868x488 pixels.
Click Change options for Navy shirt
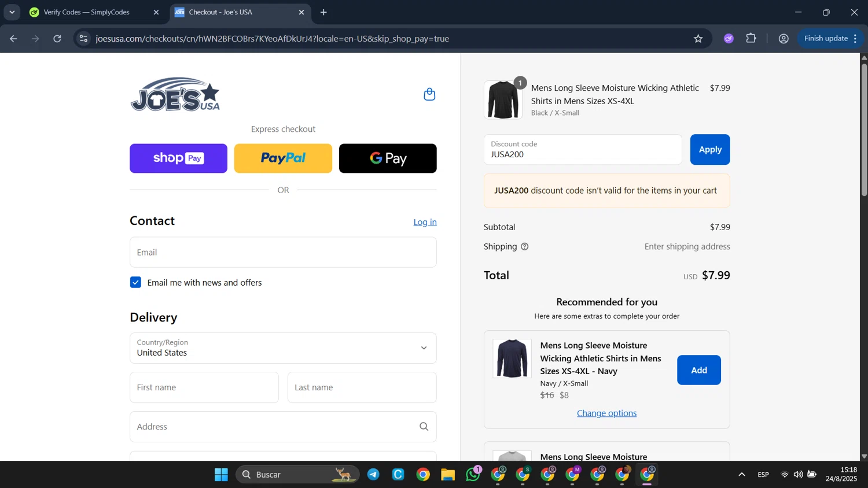[606, 413]
